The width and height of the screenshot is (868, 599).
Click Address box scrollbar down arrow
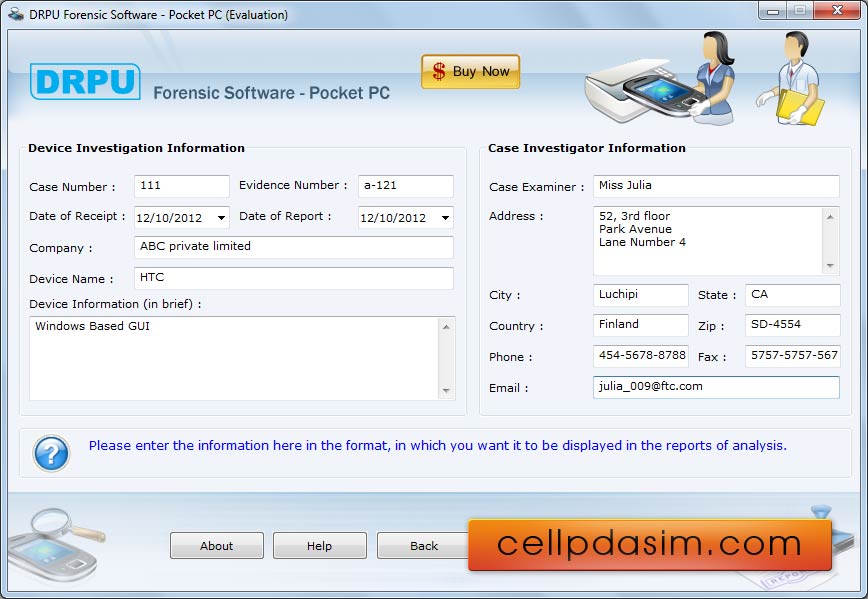point(830,266)
